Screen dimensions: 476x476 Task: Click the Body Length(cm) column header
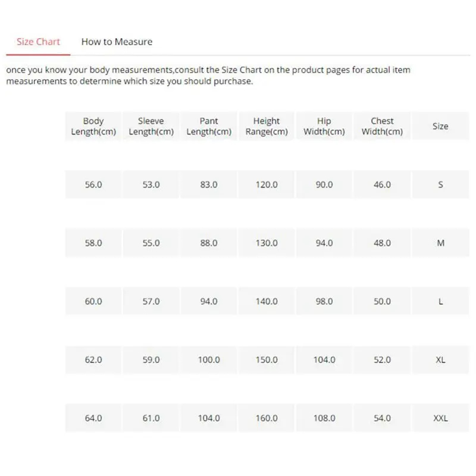[93, 126]
